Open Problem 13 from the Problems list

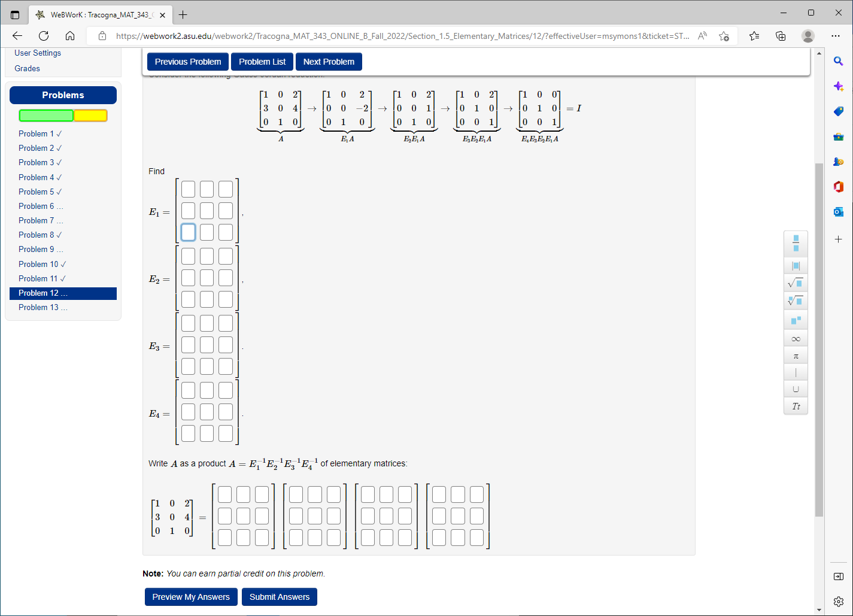(43, 307)
